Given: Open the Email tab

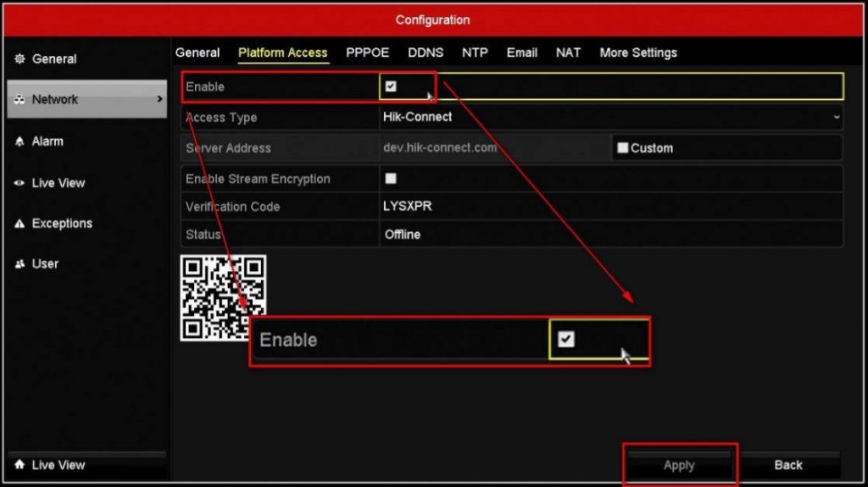Looking at the screenshot, I should [522, 53].
